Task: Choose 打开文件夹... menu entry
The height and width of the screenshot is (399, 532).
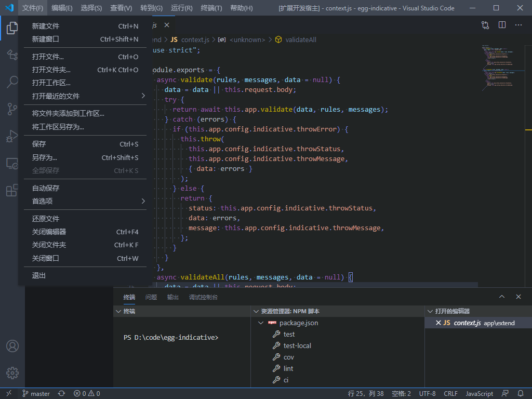Action: (x=85, y=70)
